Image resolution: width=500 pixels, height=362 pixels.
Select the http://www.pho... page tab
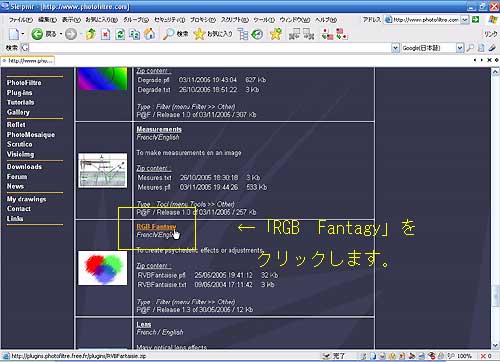pyautogui.click(x=28, y=61)
